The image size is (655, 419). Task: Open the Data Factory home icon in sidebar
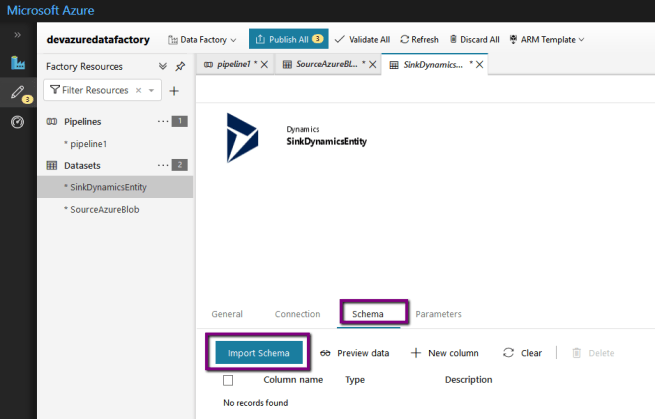(x=17, y=64)
